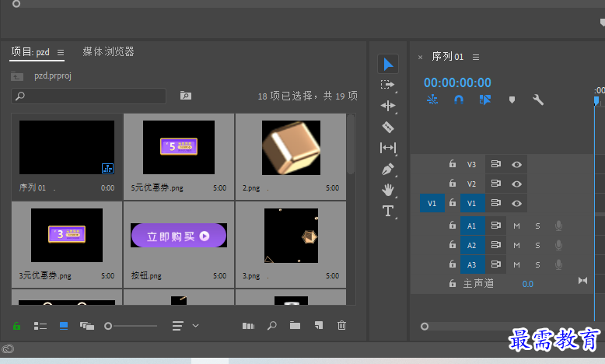605x364 pixels.
Task: Select the Pen tool
Action: pos(388,169)
